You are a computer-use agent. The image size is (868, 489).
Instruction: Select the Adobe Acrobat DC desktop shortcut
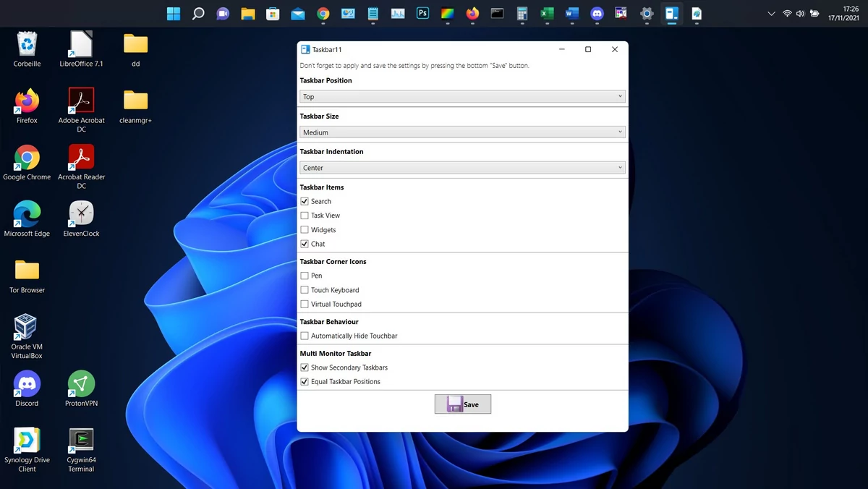(x=81, y=110)
